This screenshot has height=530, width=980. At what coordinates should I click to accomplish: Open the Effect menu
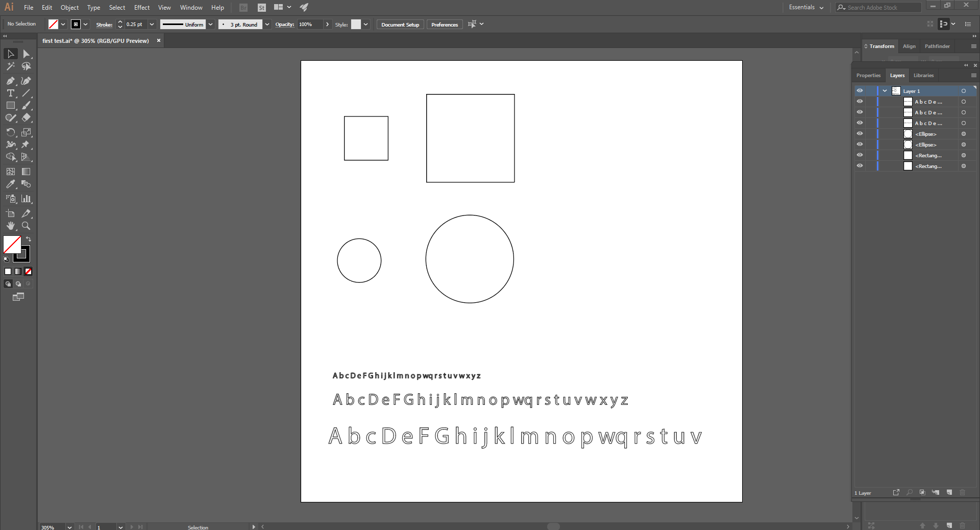point(142,8)
